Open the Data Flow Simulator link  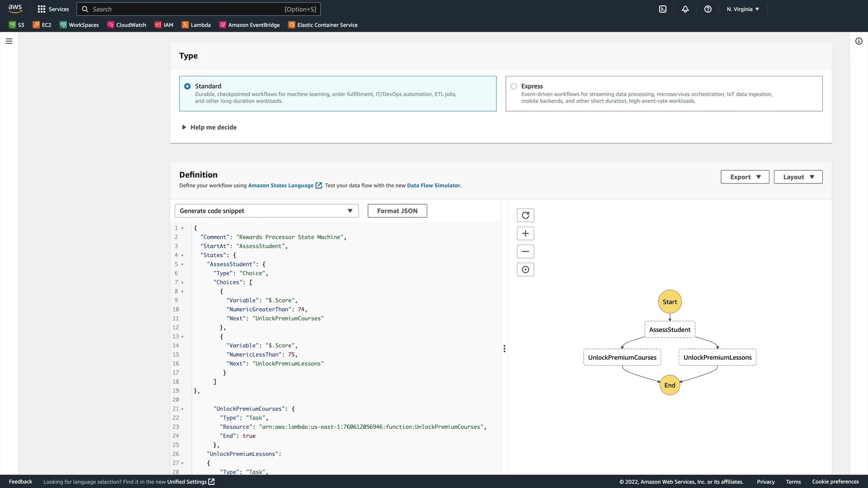coord(433,186)
